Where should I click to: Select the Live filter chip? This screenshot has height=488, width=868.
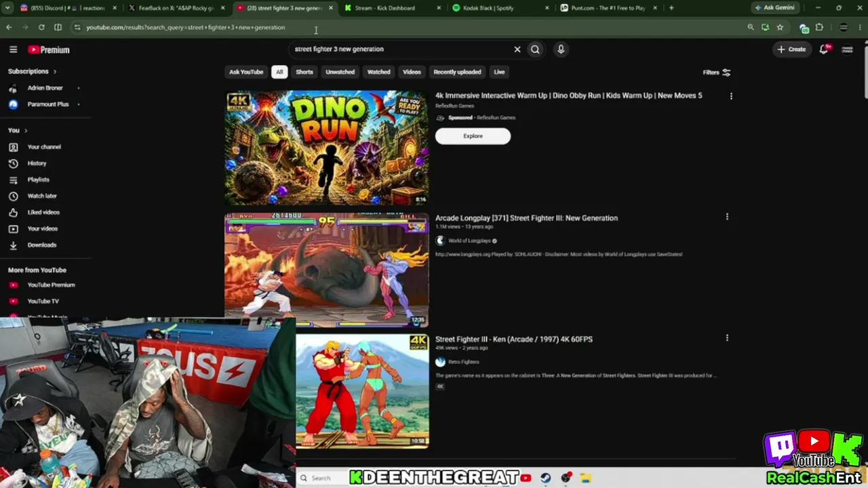pos(499,72)
